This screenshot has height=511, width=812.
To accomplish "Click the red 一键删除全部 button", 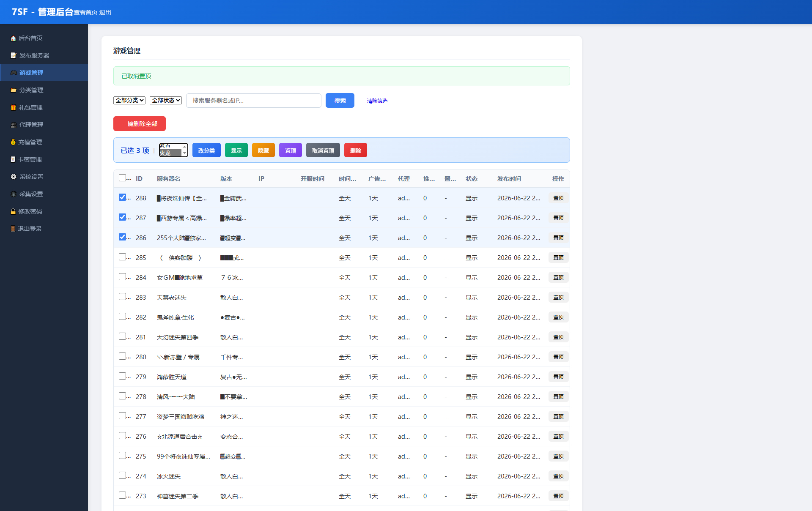I will pyautogui.click(x=140, y=124).
